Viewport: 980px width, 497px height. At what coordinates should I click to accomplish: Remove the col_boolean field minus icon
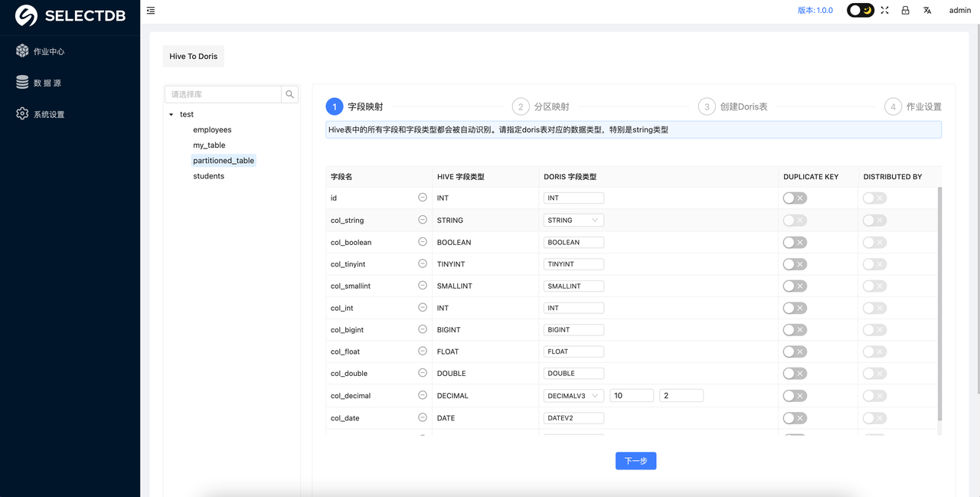pyautogui.click(x=423, y=242)
